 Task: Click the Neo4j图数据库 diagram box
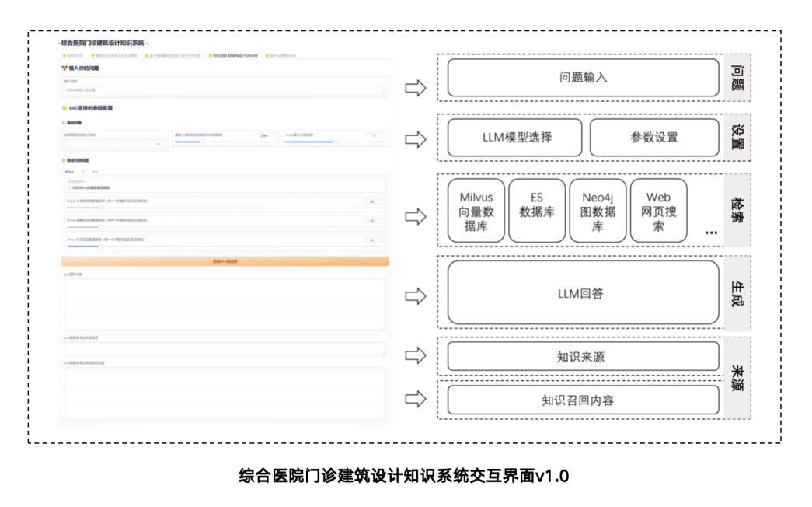coord(598,211)
